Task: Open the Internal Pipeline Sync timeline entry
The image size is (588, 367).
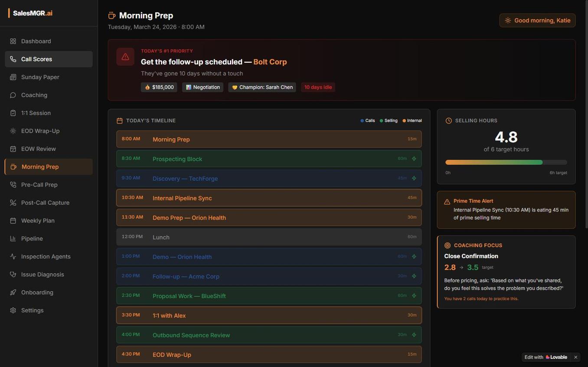Action: click(x=269, y=198)
